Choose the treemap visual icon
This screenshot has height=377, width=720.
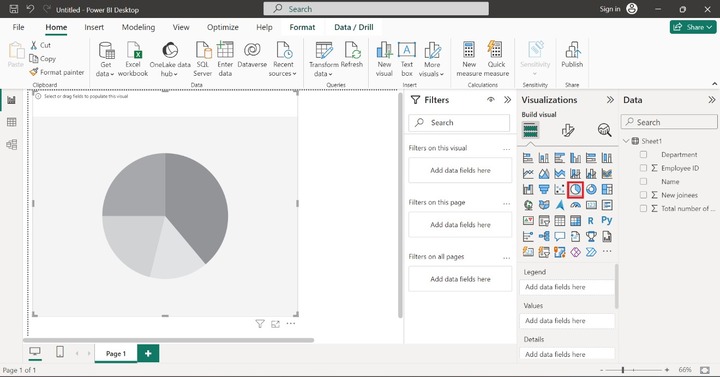click(607, 189)
